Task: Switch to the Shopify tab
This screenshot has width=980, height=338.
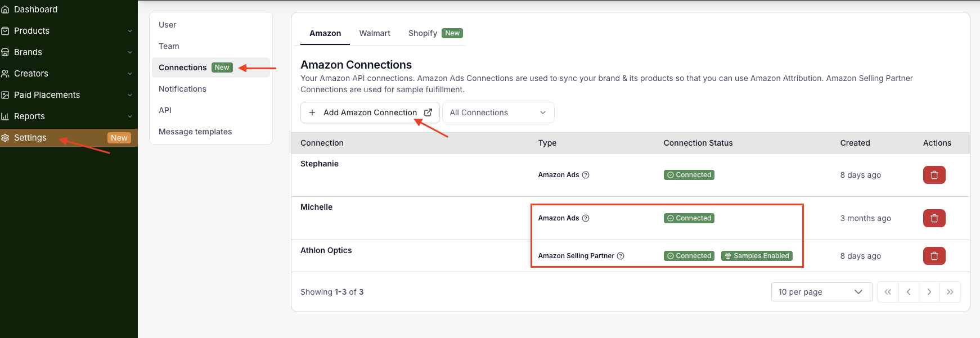Action: (x=423, y=33)
